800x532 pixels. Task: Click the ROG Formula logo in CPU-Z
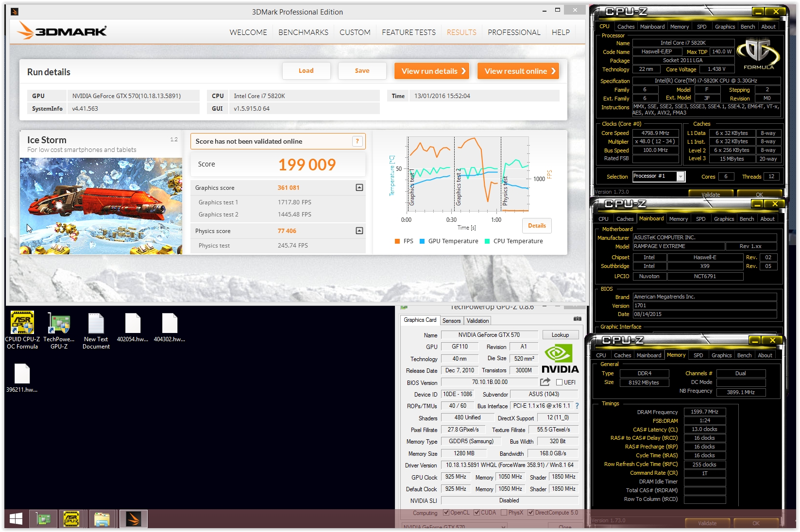tap(758, 53)
